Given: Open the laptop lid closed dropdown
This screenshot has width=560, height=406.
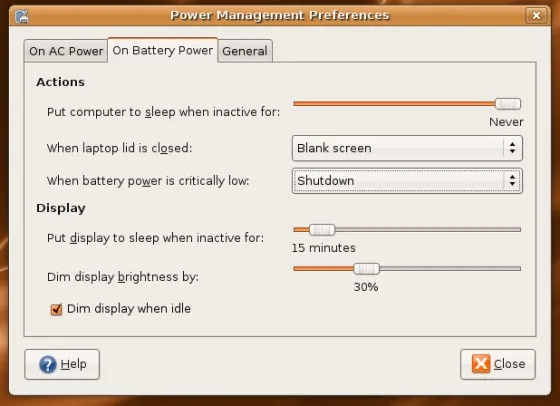Looking at the screenshot, I should coord(407,148).
